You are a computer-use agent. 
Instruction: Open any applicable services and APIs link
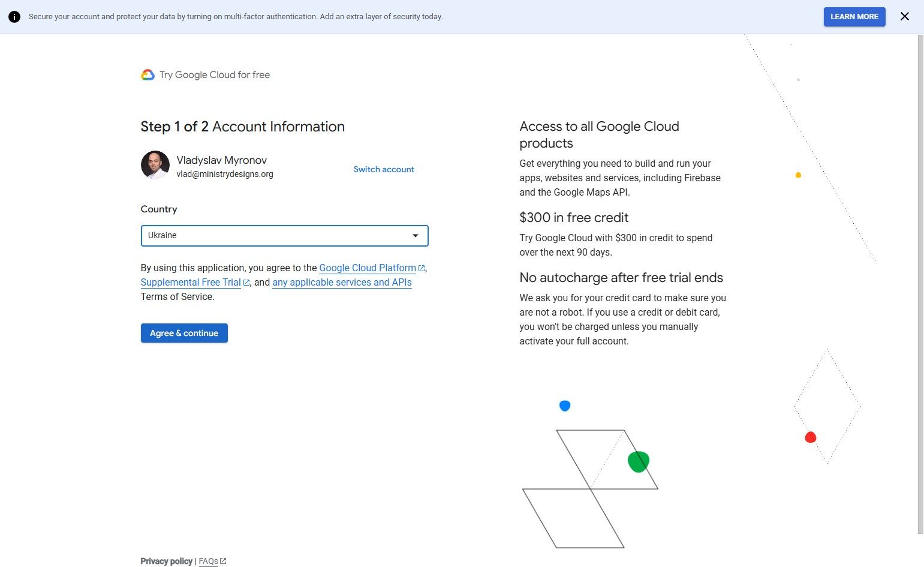pyautogui.click(x=342, y=283)
